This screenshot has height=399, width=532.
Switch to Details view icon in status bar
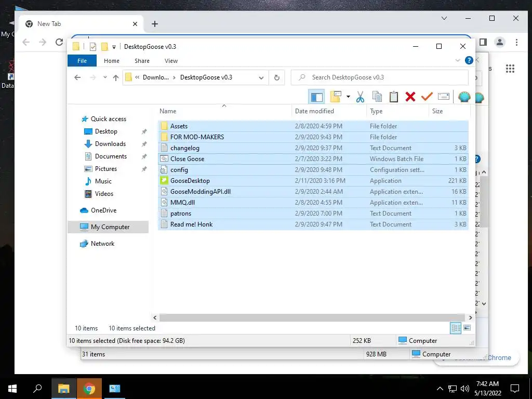click(456, 328)
